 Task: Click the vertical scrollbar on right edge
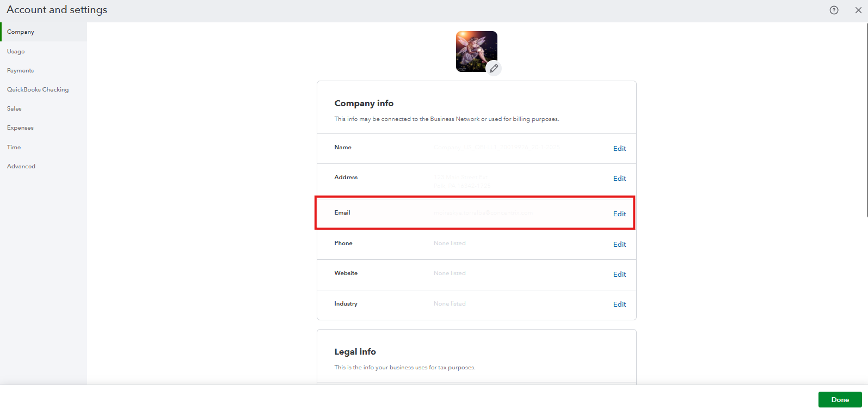[866, 120]
